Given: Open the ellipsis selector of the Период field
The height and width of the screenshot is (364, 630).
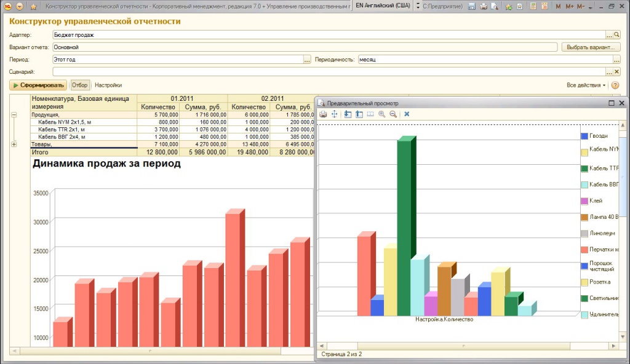Looking at the screenshot, I should pyautogui.click(x=307, y=60).
